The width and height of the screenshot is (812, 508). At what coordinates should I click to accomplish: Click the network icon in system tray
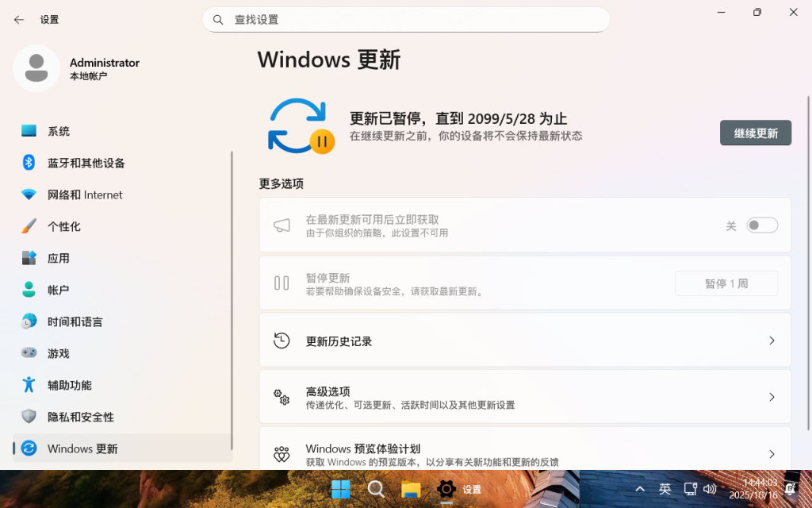pos(689,489)
